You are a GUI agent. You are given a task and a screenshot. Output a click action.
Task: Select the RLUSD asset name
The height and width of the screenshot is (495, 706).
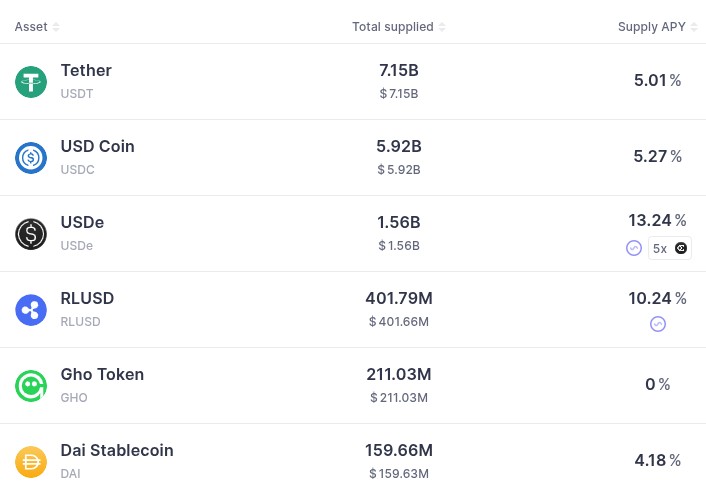(87, 298)
